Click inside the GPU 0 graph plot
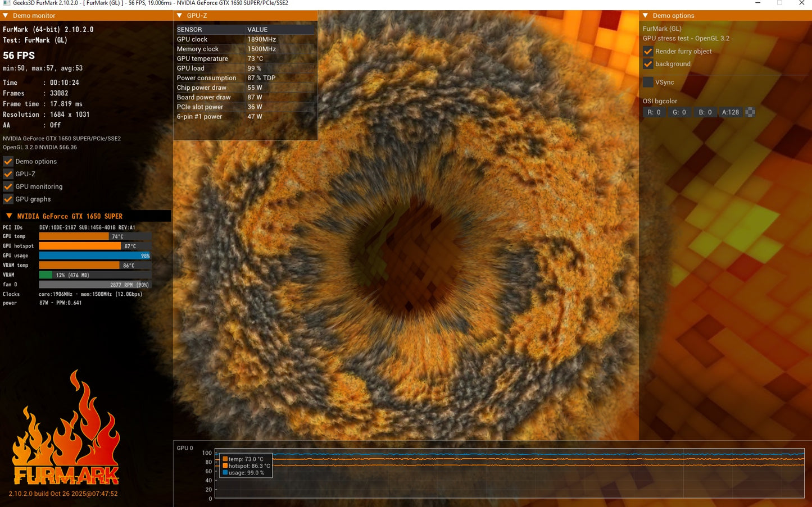 [x=510, y=473]
